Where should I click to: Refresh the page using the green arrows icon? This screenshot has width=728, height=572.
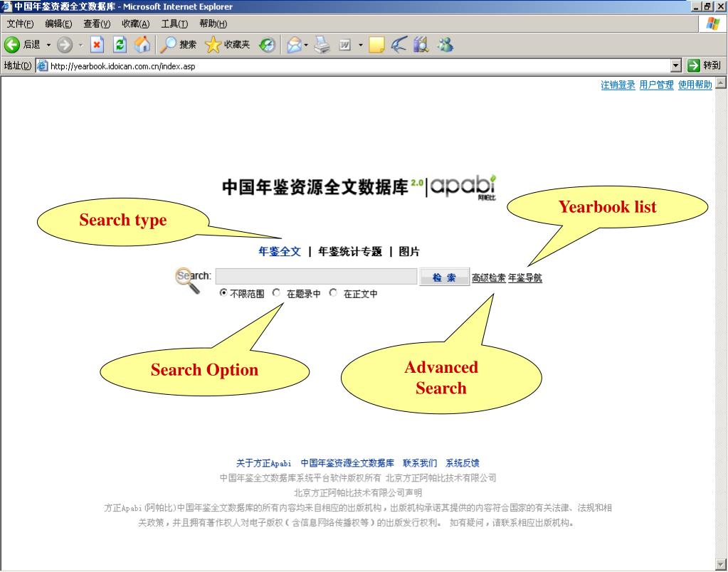(x=120, y=45)
